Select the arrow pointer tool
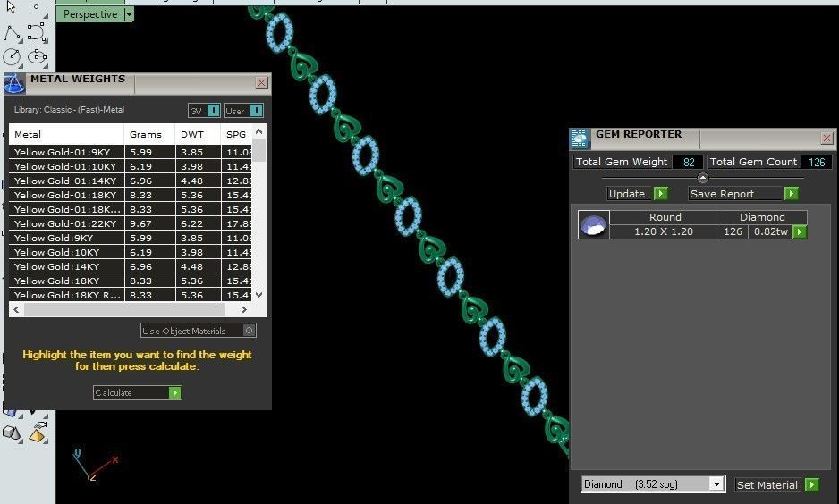 pyautogui.click(x=11, y=6)
